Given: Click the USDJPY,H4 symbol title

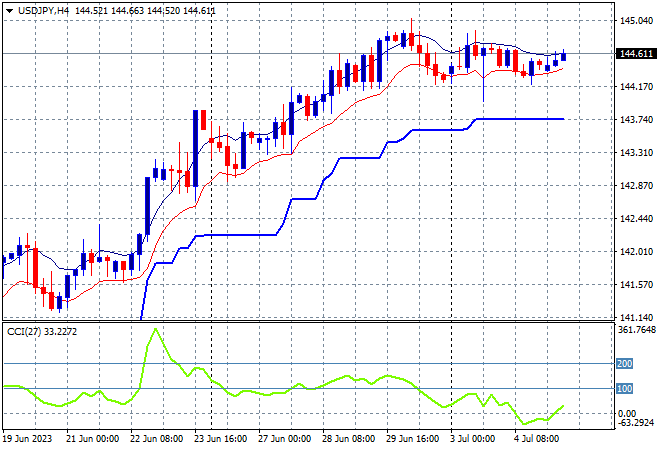Looking at the screenshot, I should point(43,11).
